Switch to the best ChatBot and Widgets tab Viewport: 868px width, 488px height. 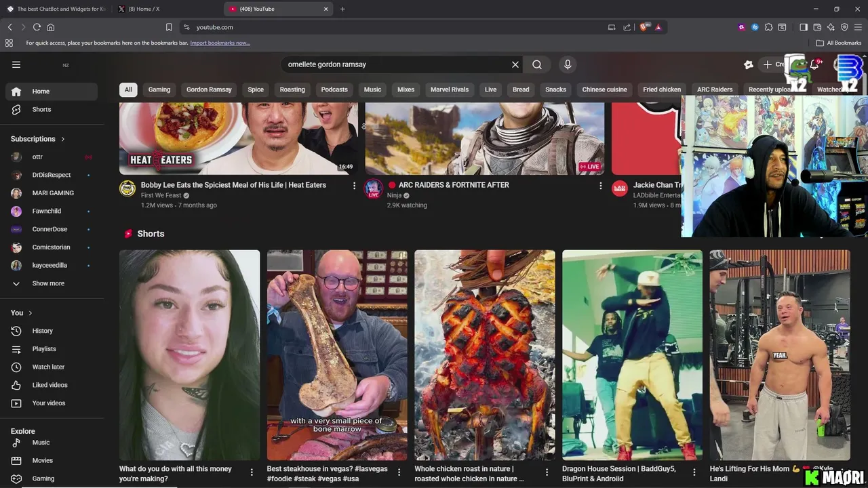click(56, 9)
